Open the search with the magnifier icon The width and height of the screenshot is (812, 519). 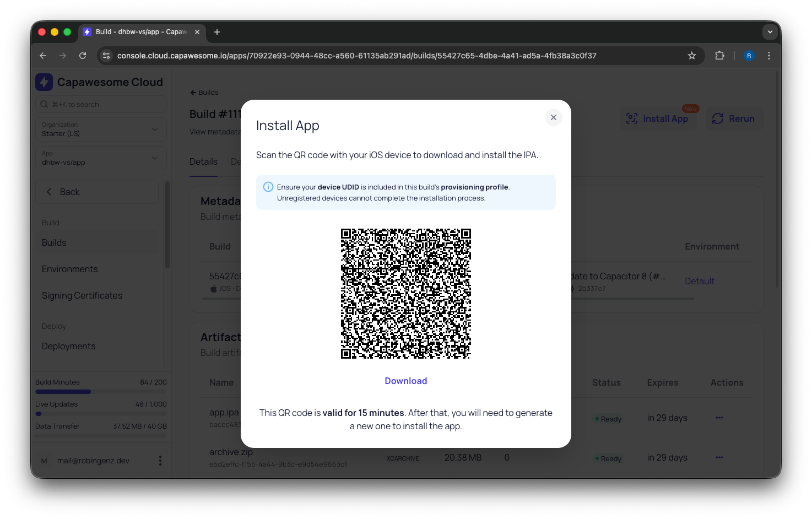click(x=43, y=104)
